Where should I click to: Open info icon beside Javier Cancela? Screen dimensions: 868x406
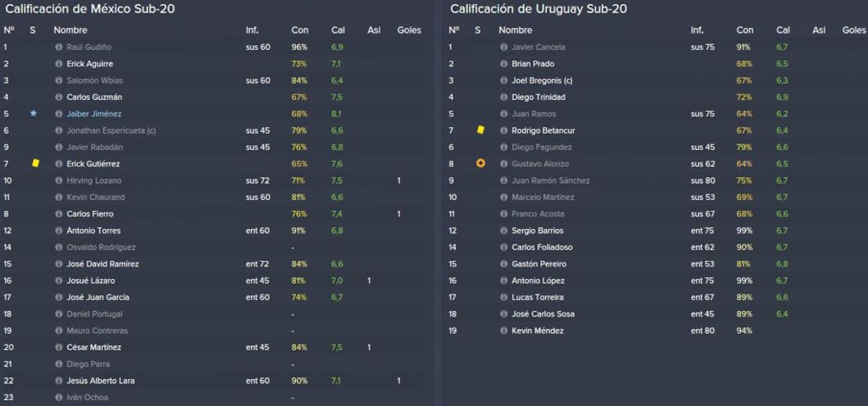504,47
